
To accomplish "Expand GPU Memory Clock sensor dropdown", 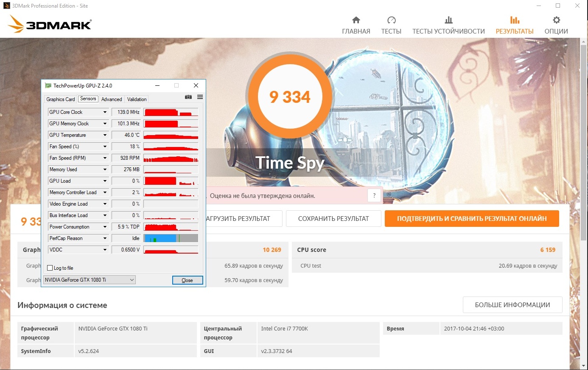I will [105, 124].
